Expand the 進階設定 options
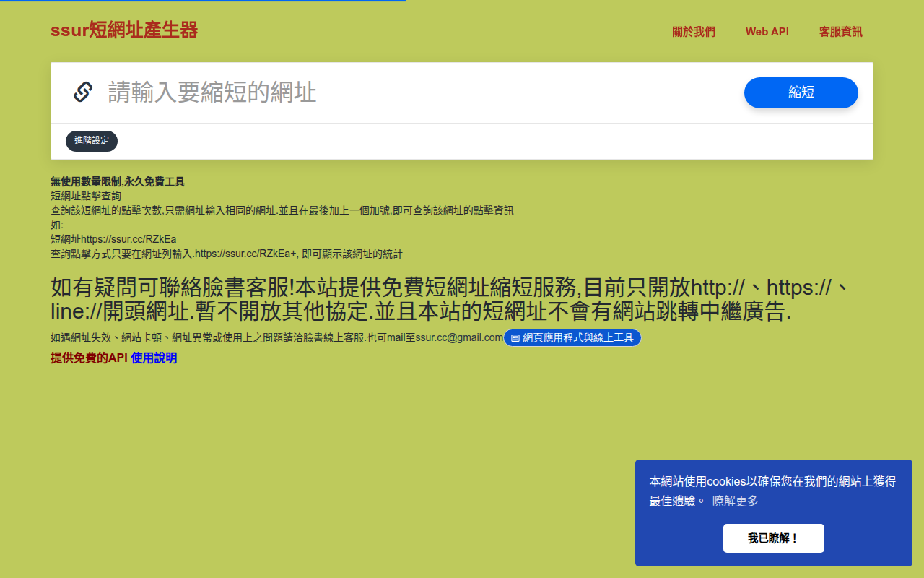924x578 pixels. [x=92, y=141]
